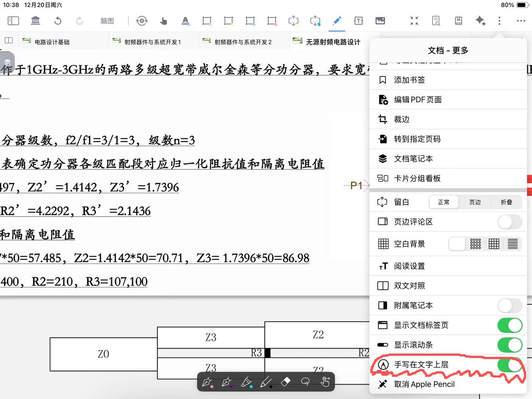Click the 脑图 mind map mode

(x=107, y=21)
